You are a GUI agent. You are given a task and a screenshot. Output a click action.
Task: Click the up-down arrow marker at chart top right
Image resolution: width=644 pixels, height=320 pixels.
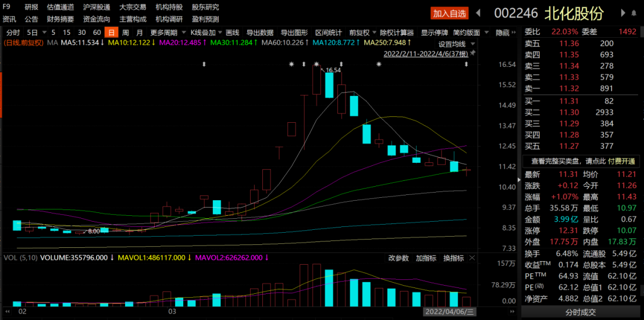pos(466,64)
